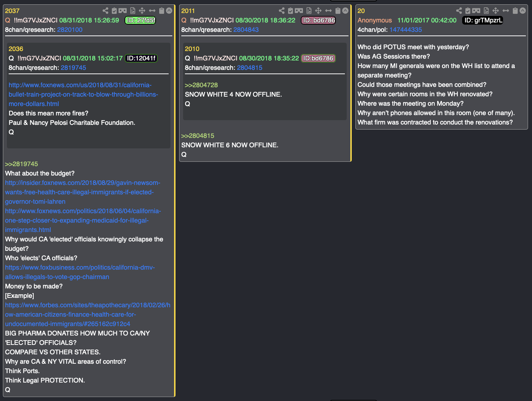
Task: Open thread link 2819745 in quoted post 2036
Action: point(73,68)
